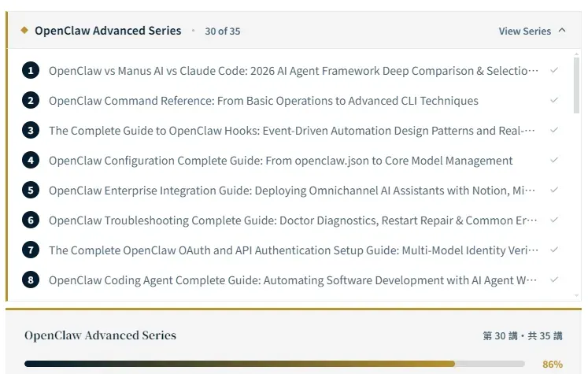The image size is (588, 374).
Task: Click the number 3 badge icon
Action: pos(31,131)
